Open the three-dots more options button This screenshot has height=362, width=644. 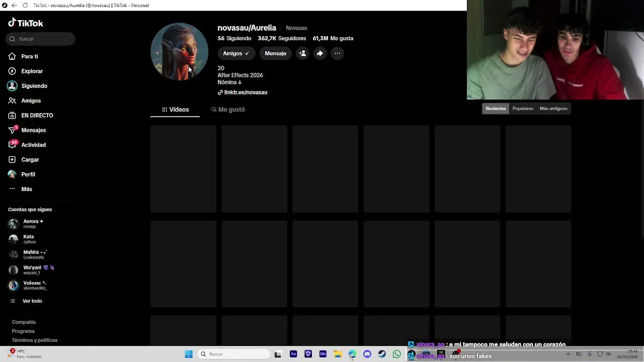[338, 53]
